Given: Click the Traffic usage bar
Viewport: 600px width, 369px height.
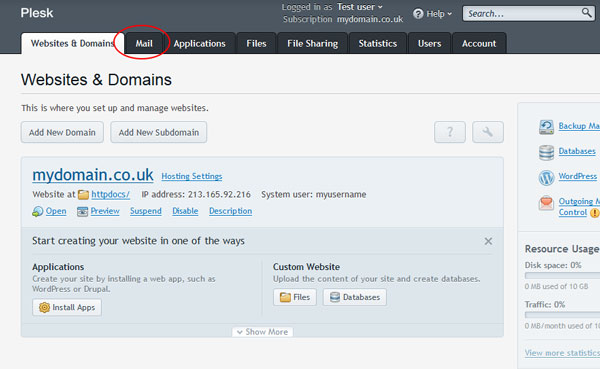Looking at the screenshot, I should [x=562, y=315].
